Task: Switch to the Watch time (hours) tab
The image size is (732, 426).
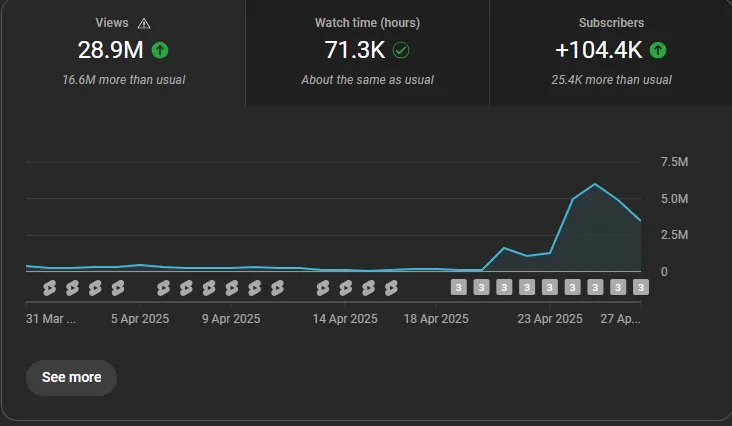Action: click(x=367, y=52)
